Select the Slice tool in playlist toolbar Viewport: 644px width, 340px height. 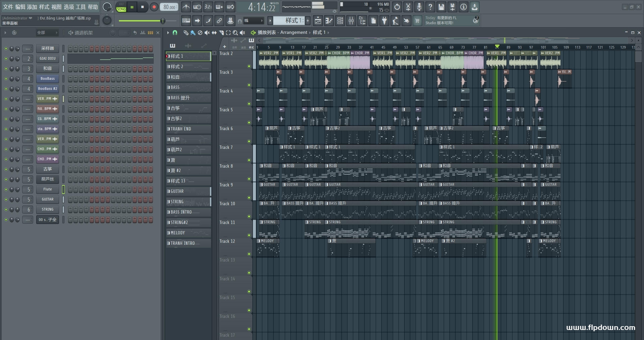tap(221, 33)
